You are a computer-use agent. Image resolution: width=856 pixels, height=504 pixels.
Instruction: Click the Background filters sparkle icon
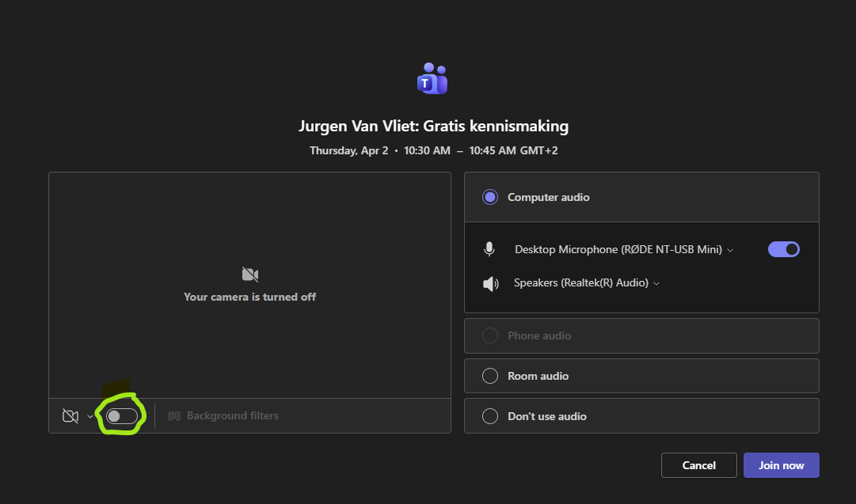point(174,416)
